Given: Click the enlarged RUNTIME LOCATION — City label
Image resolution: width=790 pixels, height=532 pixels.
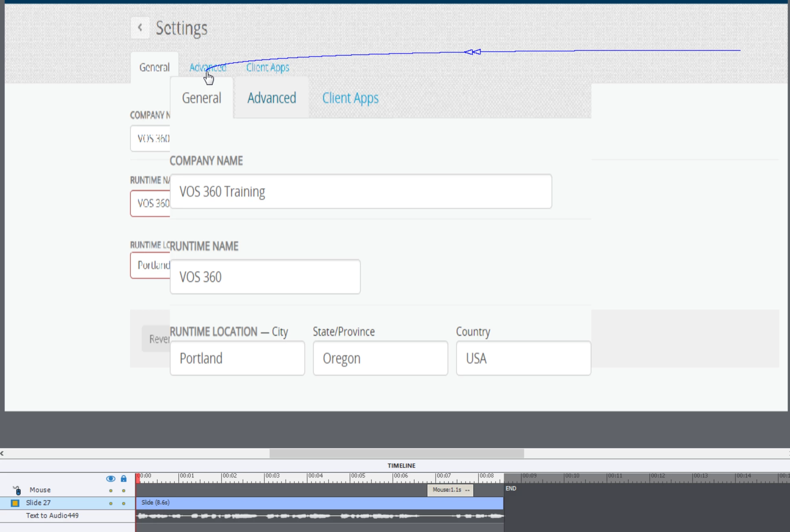Looking at the screenshot, I should click(229, 332).
